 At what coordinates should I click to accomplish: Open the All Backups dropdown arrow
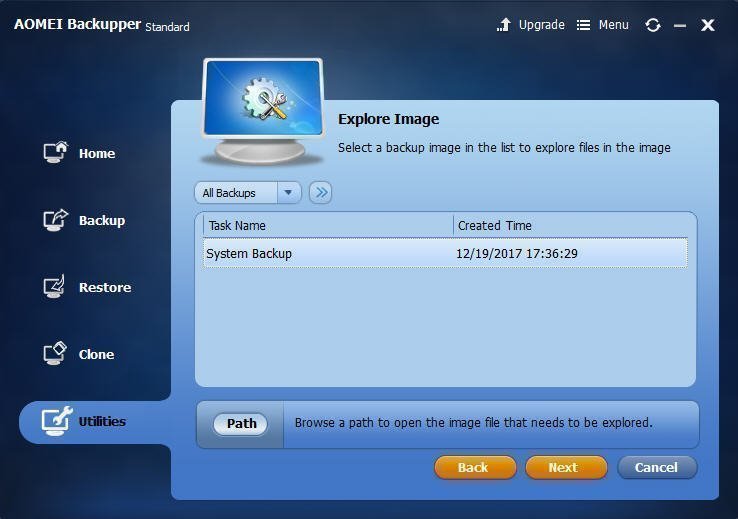[289, 192]
